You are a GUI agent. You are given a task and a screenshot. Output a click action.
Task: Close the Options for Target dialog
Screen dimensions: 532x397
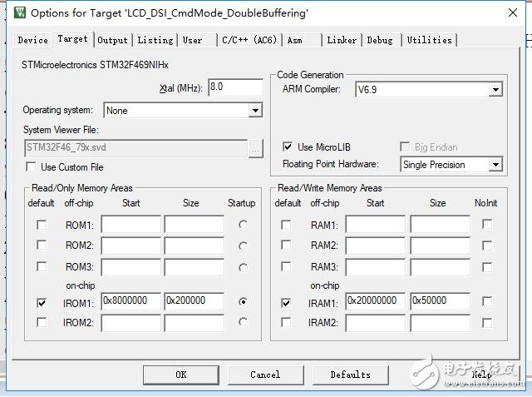[513, 13]
